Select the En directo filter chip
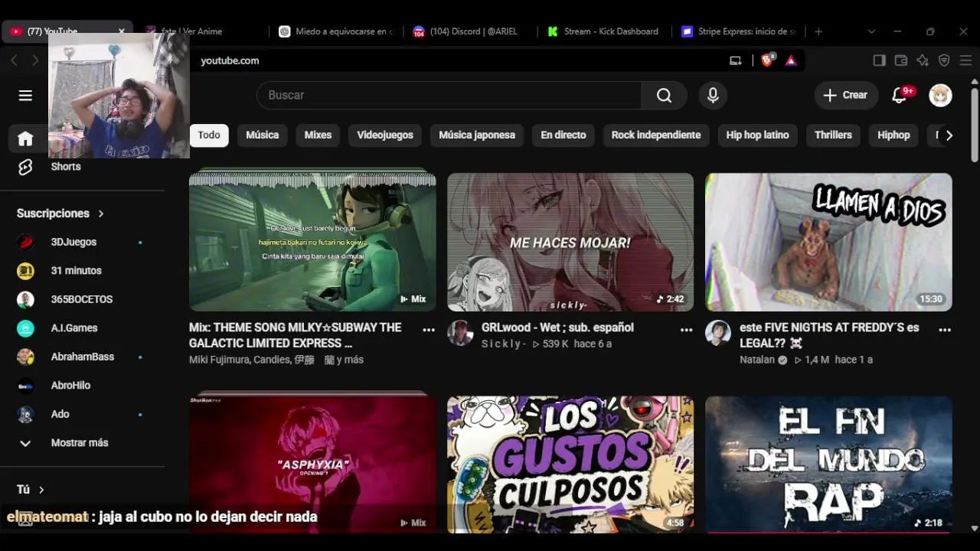The image size is (980, 551). 563,135
